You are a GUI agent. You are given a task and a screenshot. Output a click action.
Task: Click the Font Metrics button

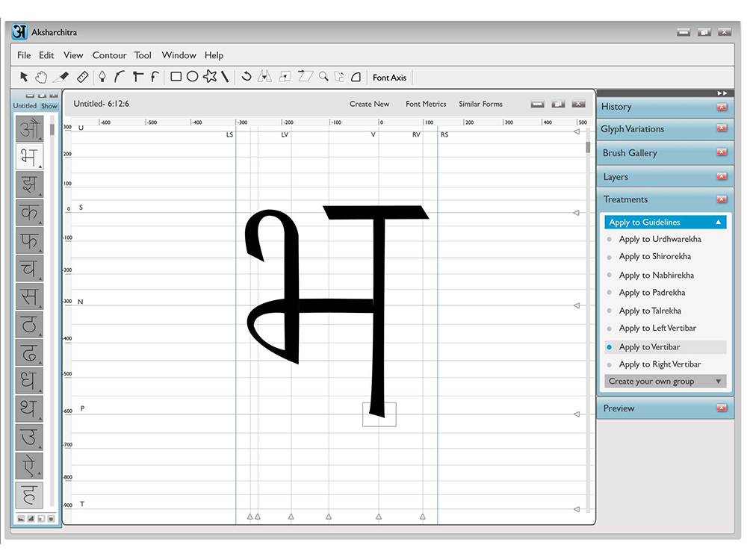(x=426, y=104)
